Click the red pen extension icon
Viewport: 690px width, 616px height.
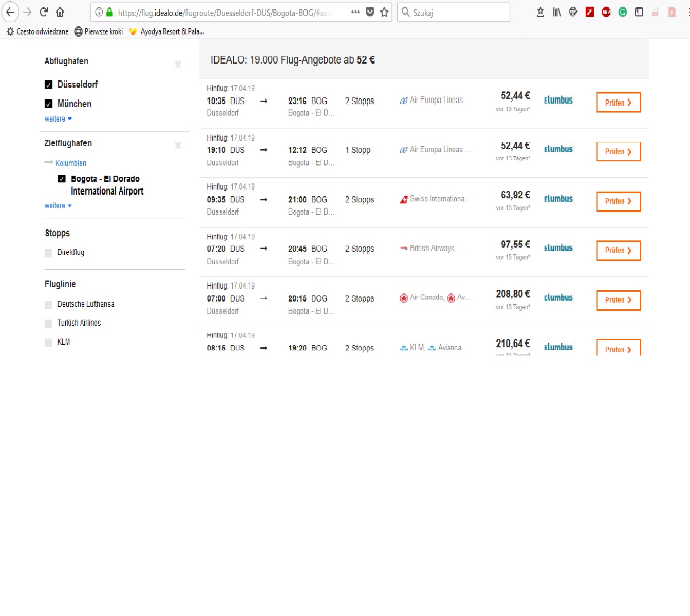coord(590,12)
